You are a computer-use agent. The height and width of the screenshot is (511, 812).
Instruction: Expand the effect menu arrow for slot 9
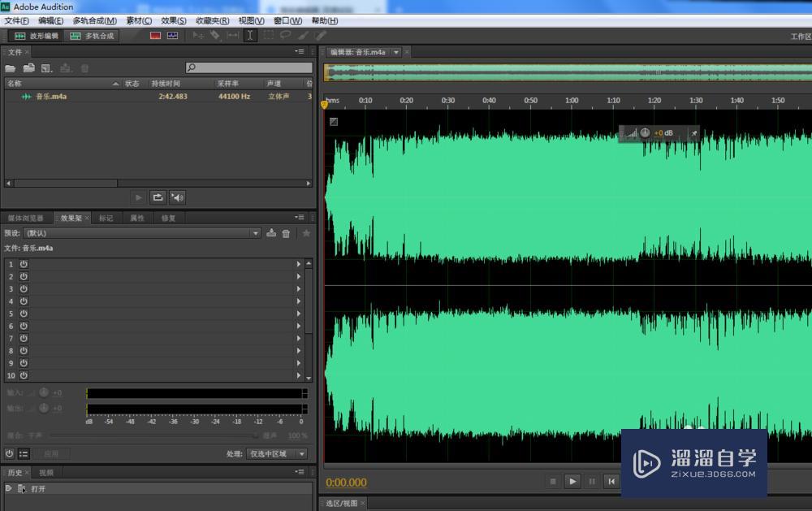[298, 363]
